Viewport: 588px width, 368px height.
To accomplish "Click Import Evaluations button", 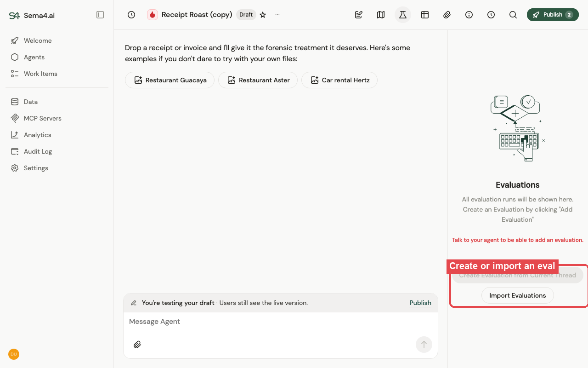I will click(x=518, y=295).
